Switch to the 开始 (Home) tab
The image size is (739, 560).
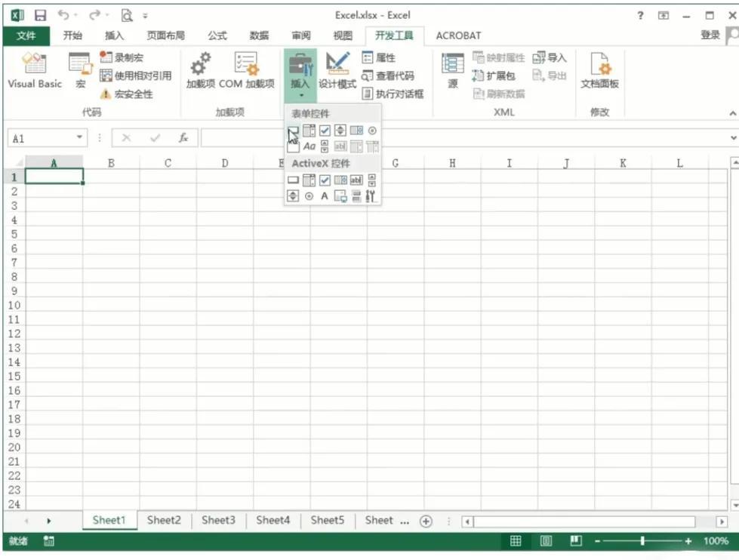(72, 35)
